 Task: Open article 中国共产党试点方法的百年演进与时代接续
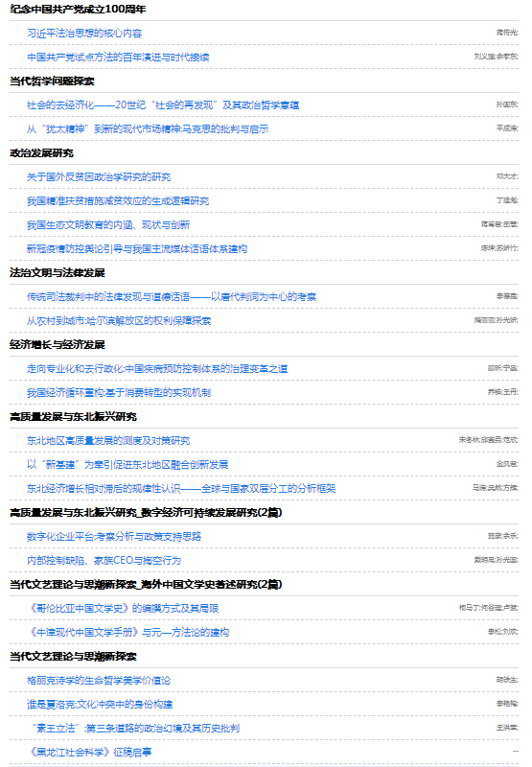118,58
